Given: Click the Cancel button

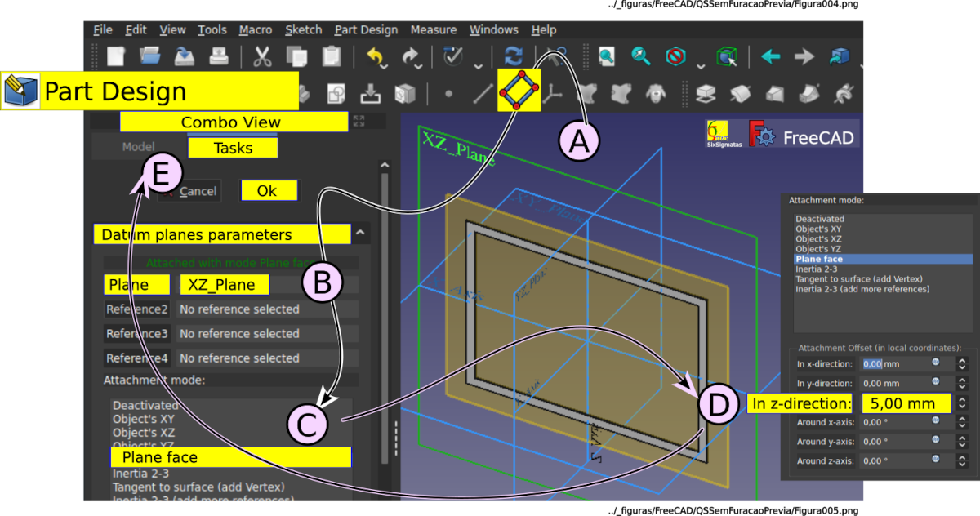Looking at the screenshot, I should tap(189, 191).
